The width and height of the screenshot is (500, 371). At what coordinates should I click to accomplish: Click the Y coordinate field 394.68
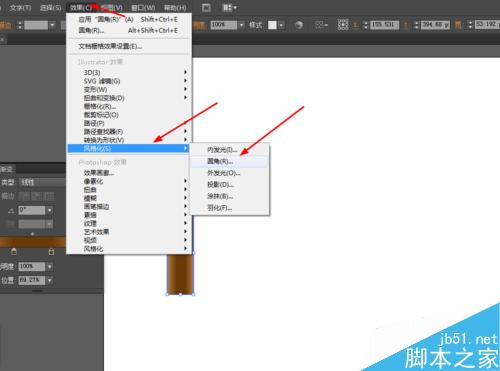(x=435, y=25)
